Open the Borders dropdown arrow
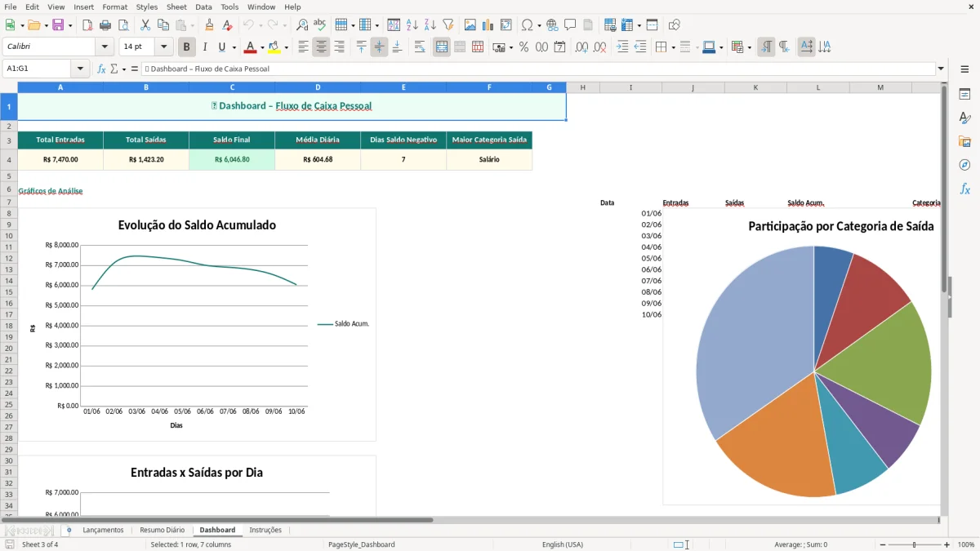Image resolution: width=980 pixels, height=551 pixels. pyautogui.click(x=672, y=47)
